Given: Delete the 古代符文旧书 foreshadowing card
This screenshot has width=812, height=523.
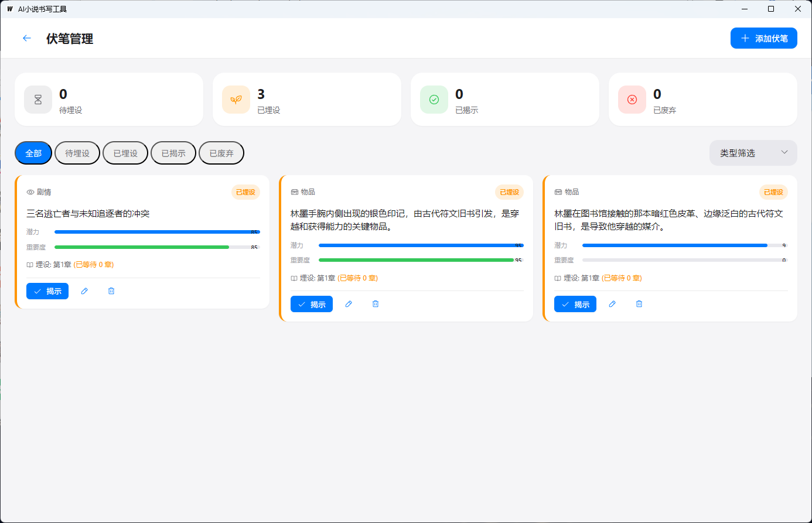Looking at the screenshot, I should (x=639, y=304).
